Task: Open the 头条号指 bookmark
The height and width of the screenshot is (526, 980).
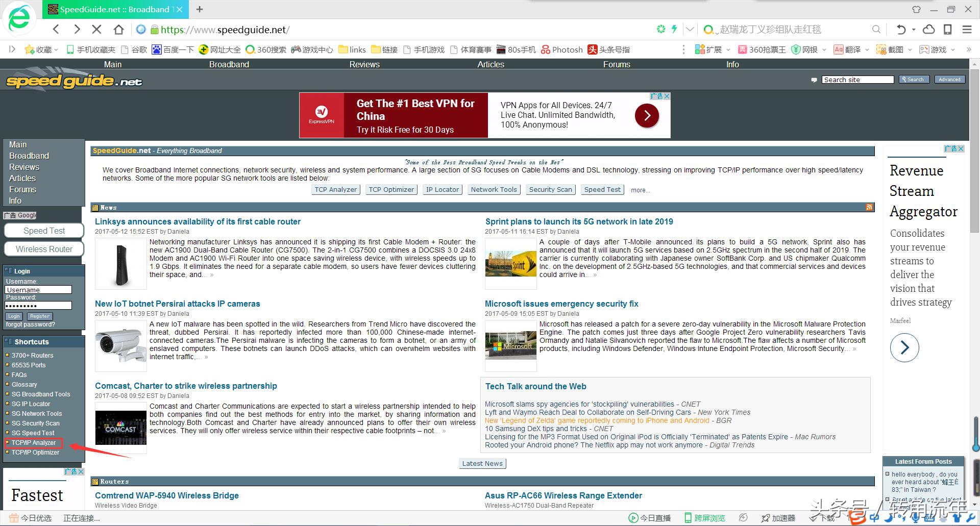Action: 608,49
